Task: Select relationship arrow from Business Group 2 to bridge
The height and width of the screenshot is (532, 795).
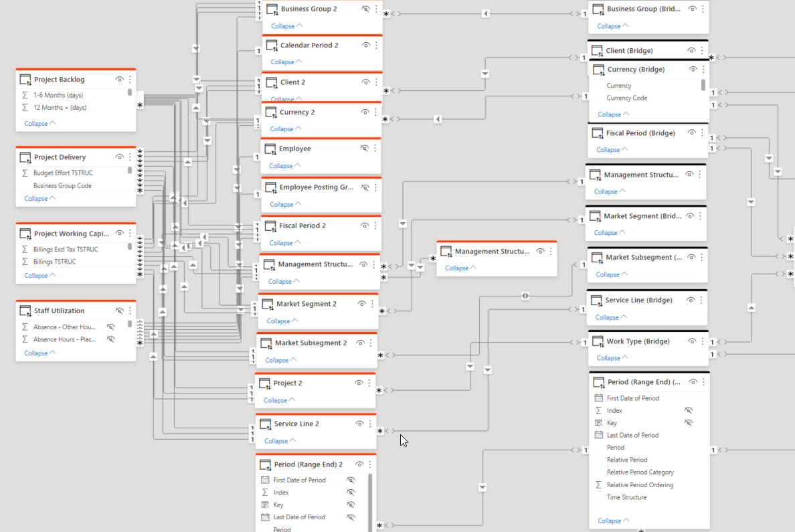Action: pyautogui.click(x=485, y=13)
